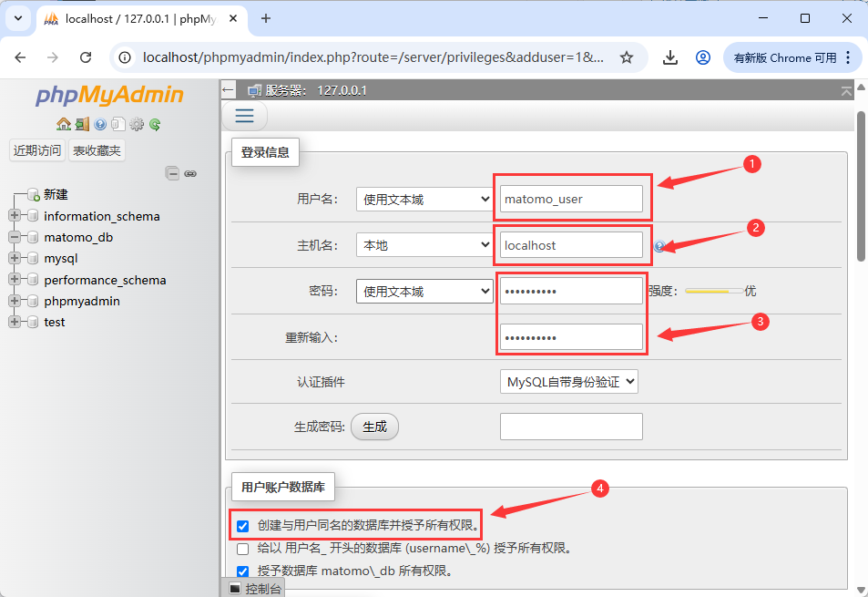The image size is (868, 597).
Task: Open the MySQL documentation pages icon
Action: click(117, 124)
